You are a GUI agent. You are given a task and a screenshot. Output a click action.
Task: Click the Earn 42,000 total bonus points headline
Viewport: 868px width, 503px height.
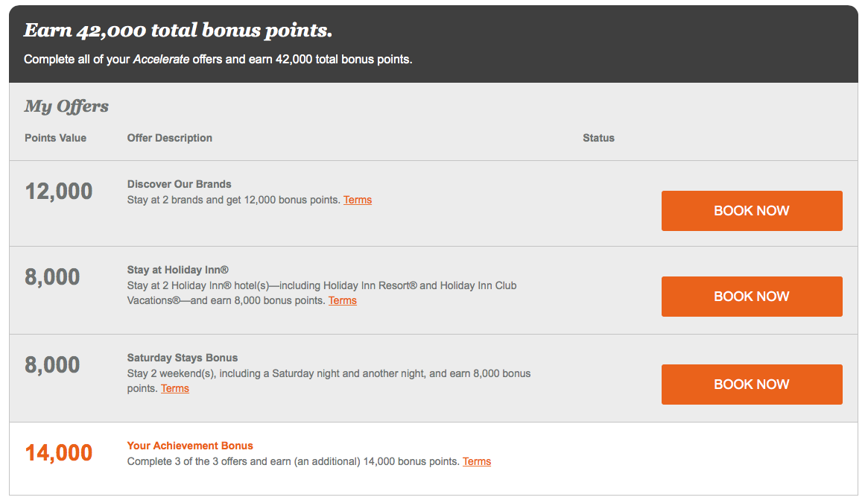click(x=177, y=31)
